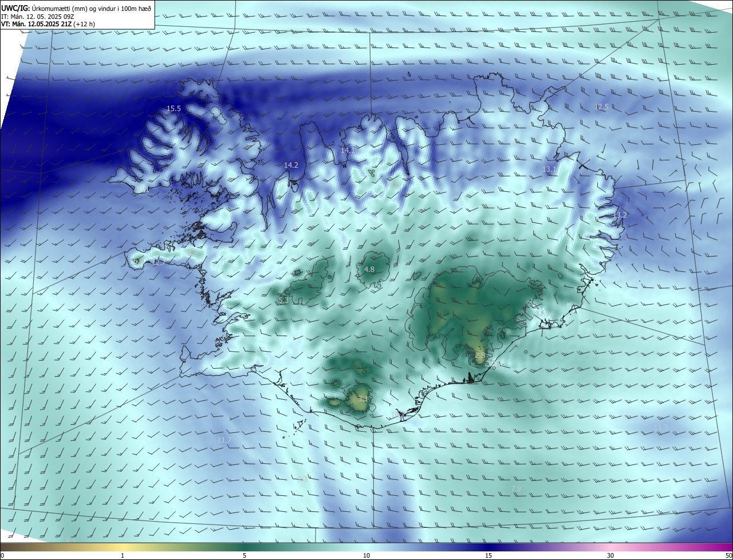The image size is (733, 560).
Task: Click the 50 tick on the color scale
Action: (728, 555)
